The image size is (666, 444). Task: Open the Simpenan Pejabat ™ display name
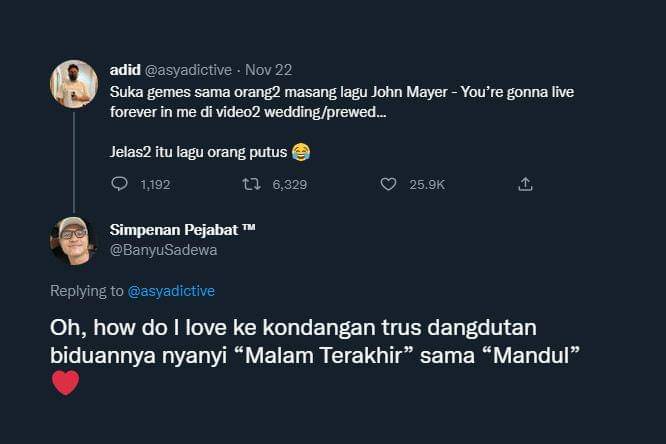(x=182, y=229)
